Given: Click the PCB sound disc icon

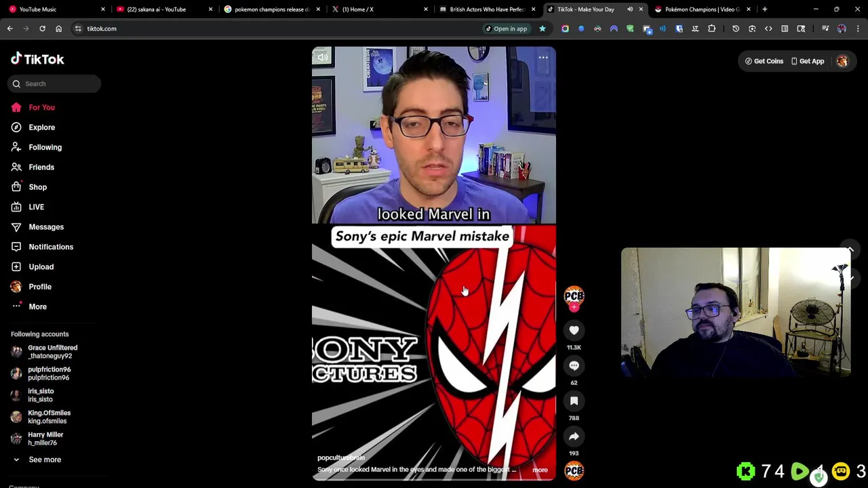Looking at the screenshot, I should 574,470.
